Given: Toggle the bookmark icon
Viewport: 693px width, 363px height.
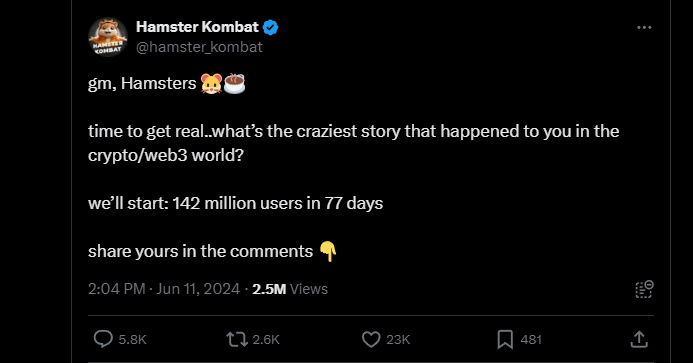Looking at the screenshot, I should (x=505, y=339).
